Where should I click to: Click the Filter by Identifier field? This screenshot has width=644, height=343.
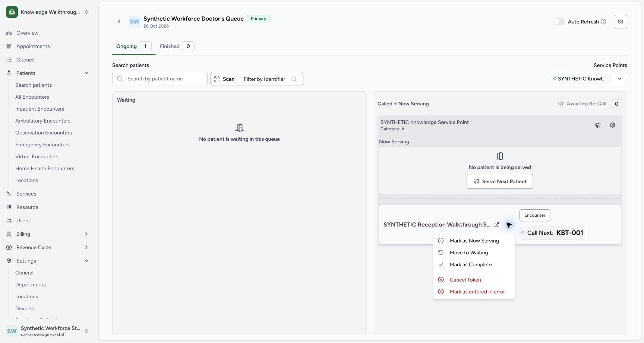point(270,79)
